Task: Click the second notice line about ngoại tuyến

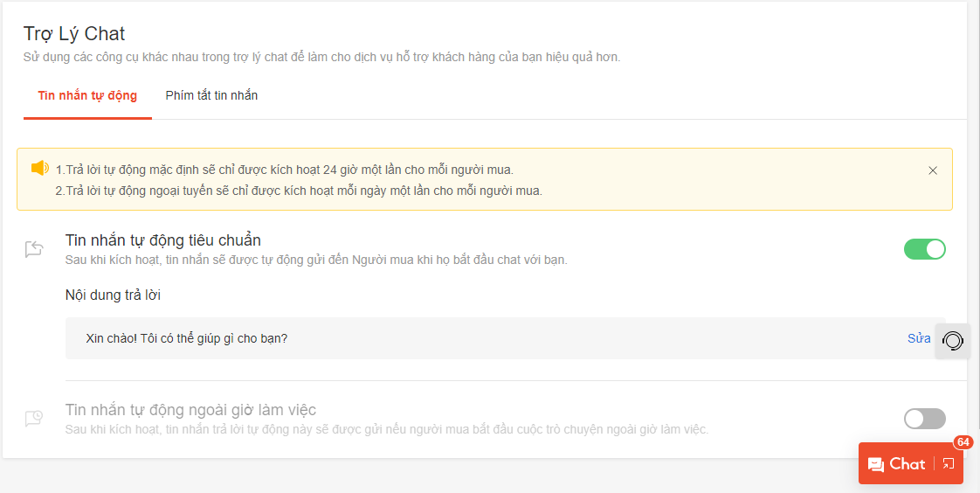Action: [x=299, y=191]
